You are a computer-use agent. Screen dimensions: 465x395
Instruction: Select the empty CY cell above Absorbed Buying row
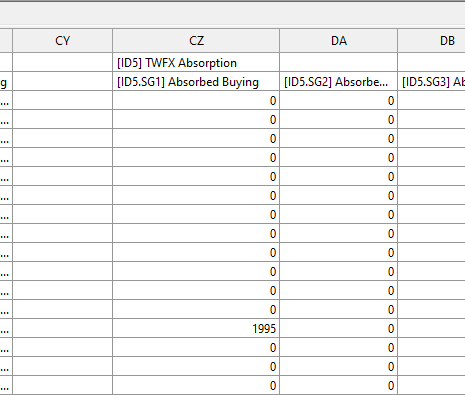63,63
